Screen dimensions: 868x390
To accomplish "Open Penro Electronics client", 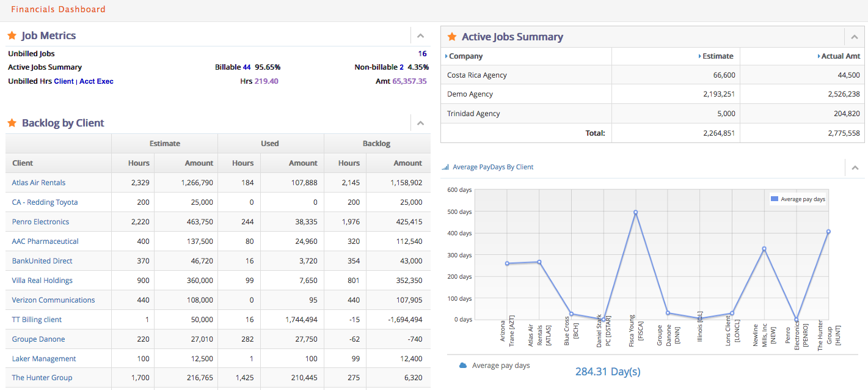I will pyautogui.click(x=40, y=222).
